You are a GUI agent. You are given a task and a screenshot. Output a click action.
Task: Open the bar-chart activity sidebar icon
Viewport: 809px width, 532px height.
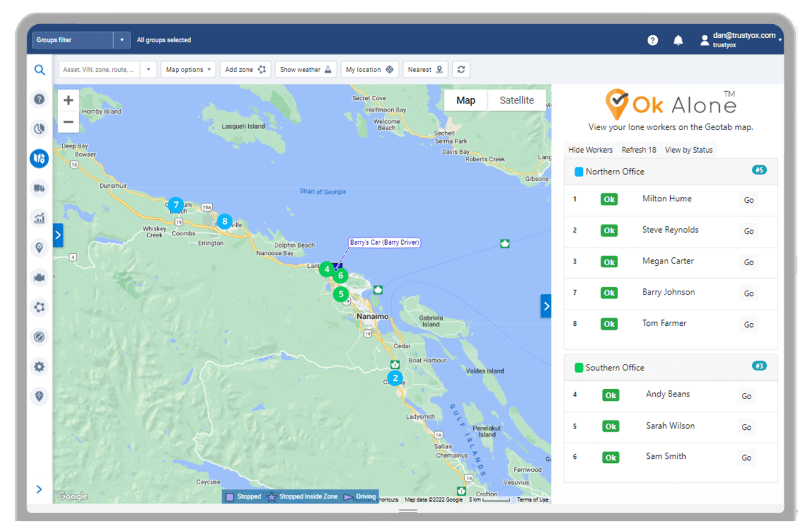tap(39, 218)
